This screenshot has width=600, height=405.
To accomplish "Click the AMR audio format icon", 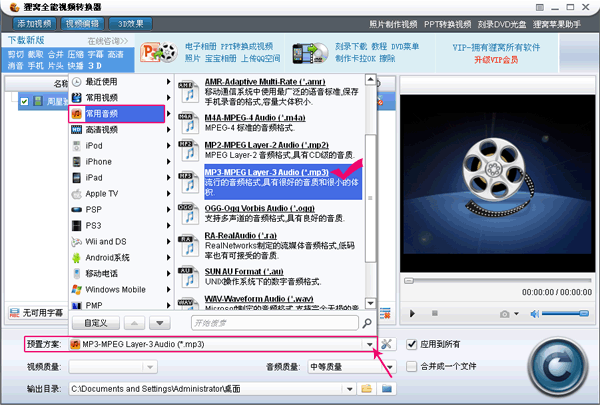I will [x=188, y=92].
